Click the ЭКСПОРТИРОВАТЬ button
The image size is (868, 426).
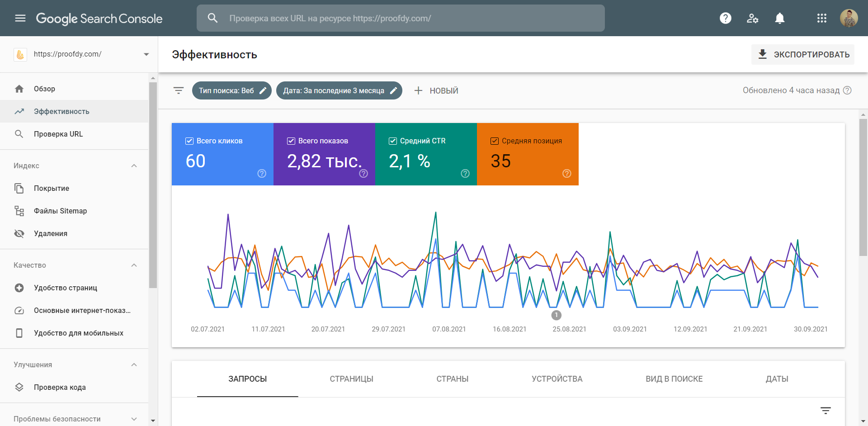click(x=802, y=54)
